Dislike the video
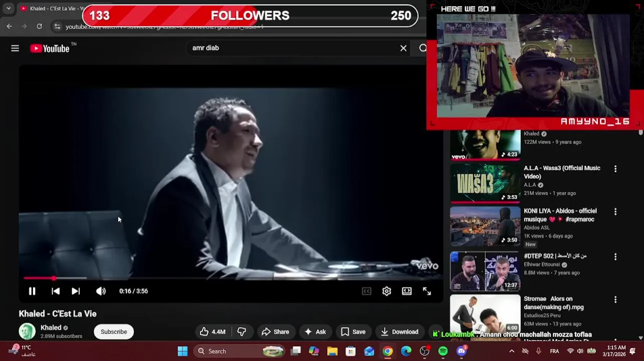Viewport: 644px width, 361px height. pyautogui.click(x=242, y=331)
